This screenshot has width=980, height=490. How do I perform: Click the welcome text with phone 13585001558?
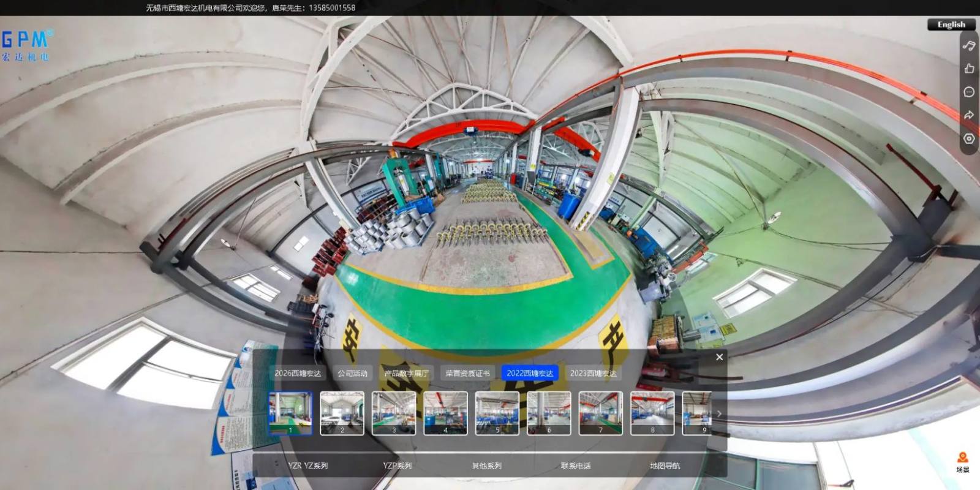[251, 8]
